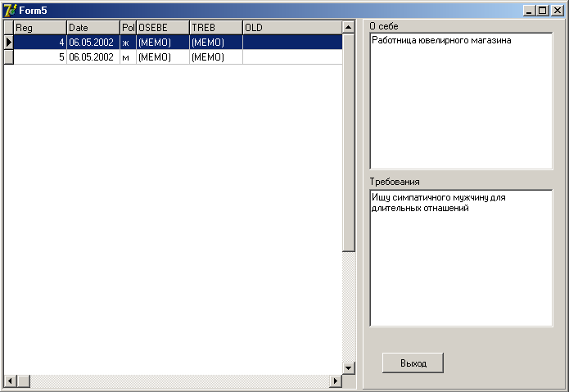Viewport: 569px width, 392px height.
Task: Select TREB (MEMO) cell in first row
Action: 216,43
